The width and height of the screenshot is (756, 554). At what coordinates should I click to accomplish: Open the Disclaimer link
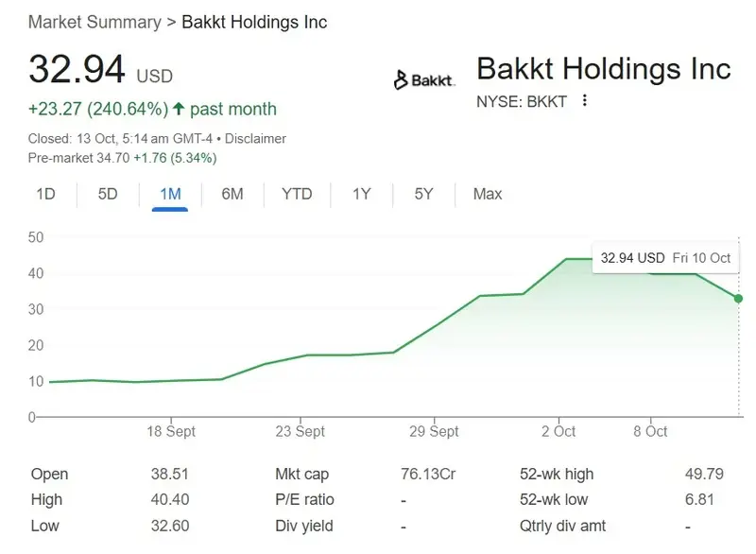(257, 138)
